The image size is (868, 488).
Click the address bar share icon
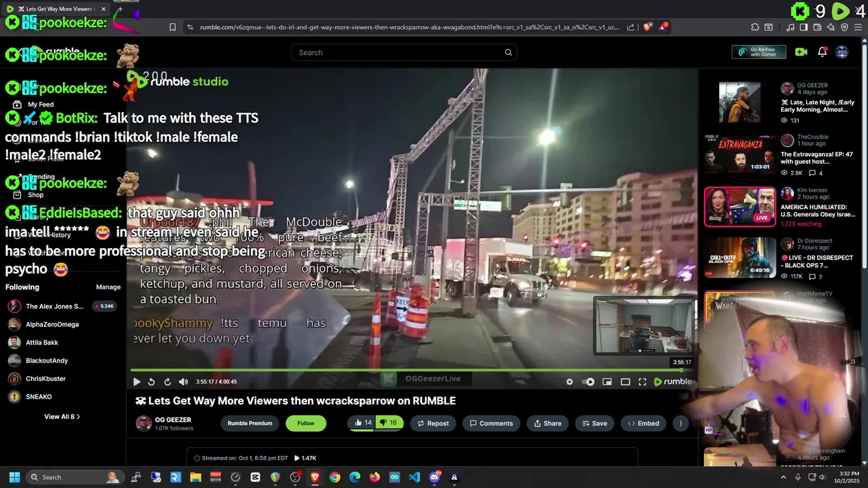[631, 27]
